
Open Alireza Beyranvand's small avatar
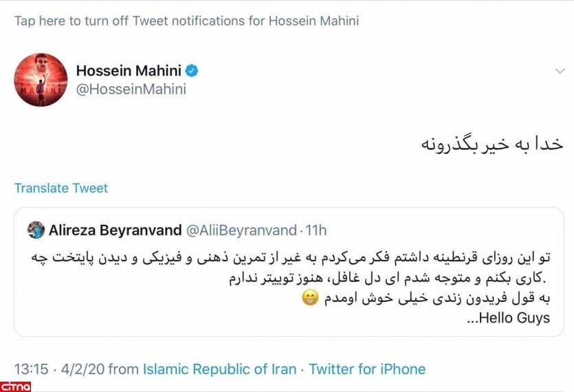click(36, 230)
